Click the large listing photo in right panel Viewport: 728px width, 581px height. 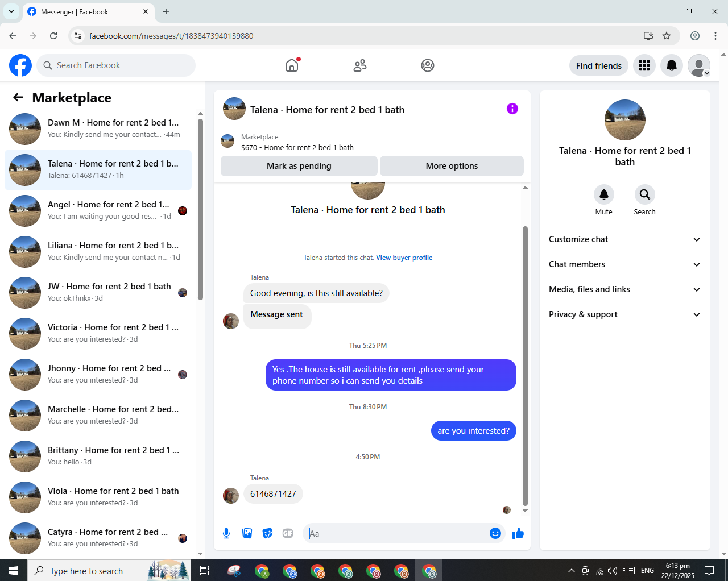click(625, 120)
